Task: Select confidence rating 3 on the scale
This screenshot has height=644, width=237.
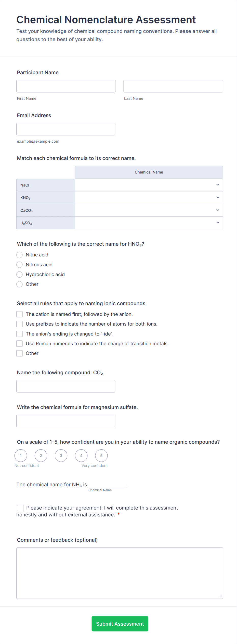Action: 61,455
